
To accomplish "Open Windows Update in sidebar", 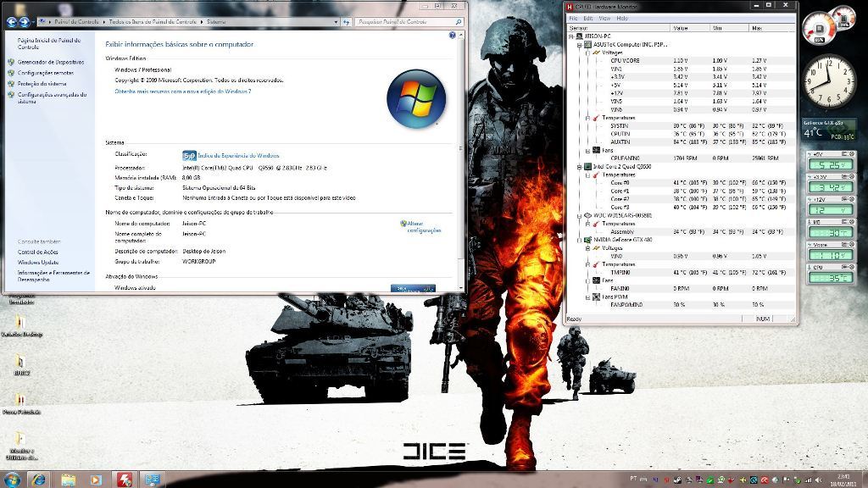I will [x=37, y=263].
